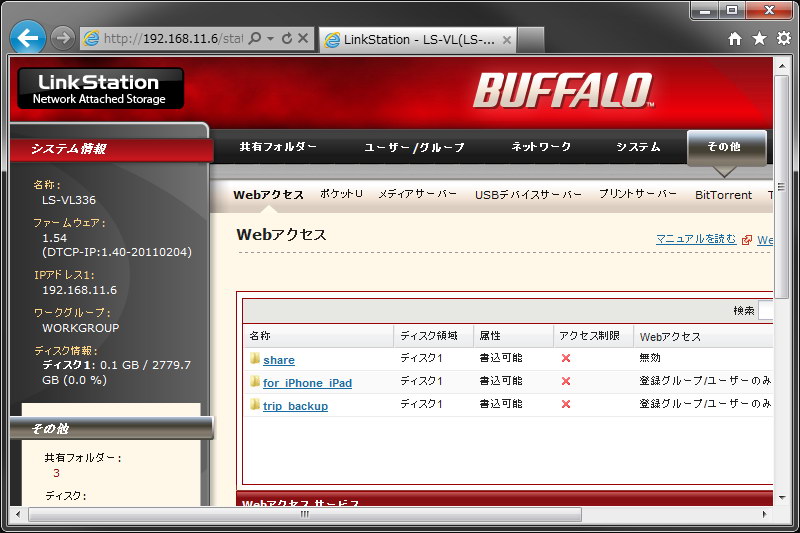This screenshot has width=800, height=533.
Task: Click the horizontal scrollbar thumb
Action: [x=305, y=514]
